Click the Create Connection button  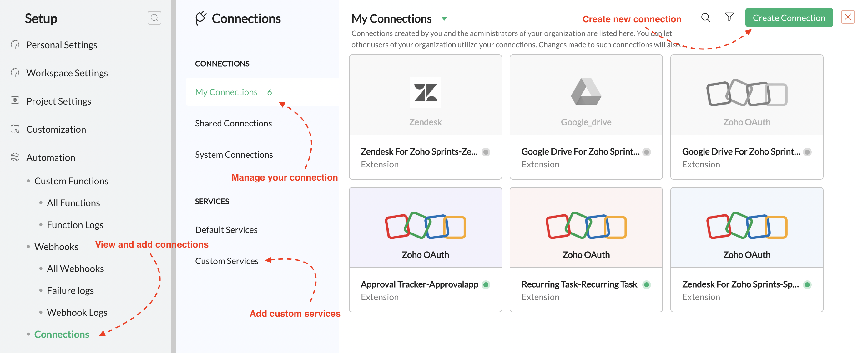pyautogui.click(x=789, y=18)
